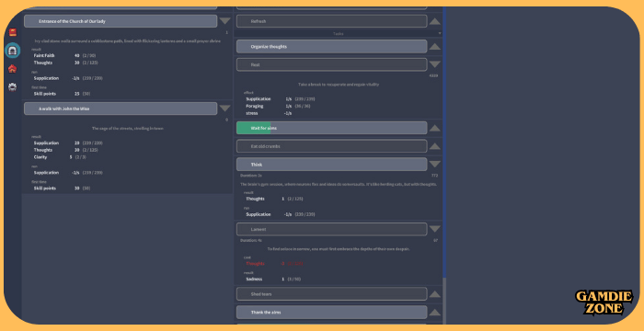This screenshot has width=644, height=331.
Task: Start Entrance of the Church of Our Lady
Action: [x=121, y=21]
